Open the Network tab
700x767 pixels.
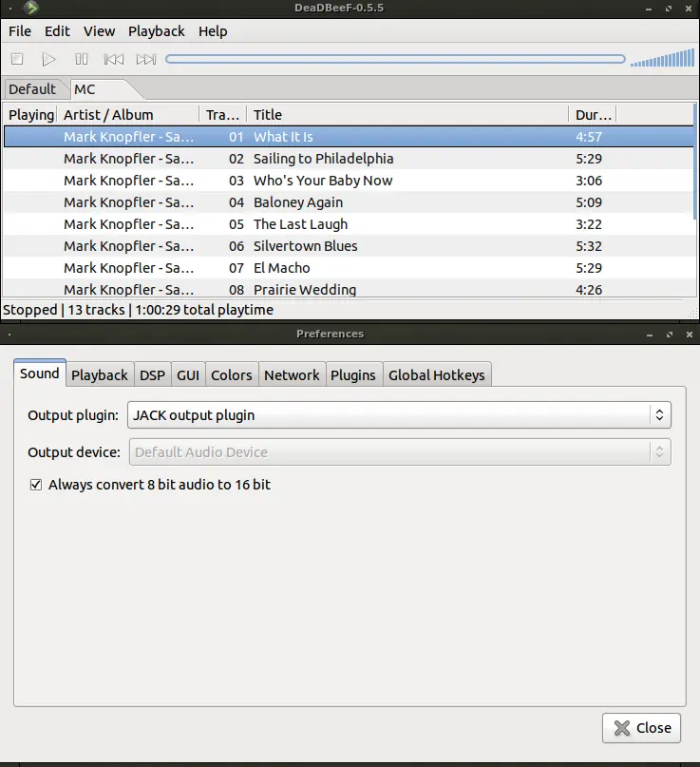coord(292,375)
